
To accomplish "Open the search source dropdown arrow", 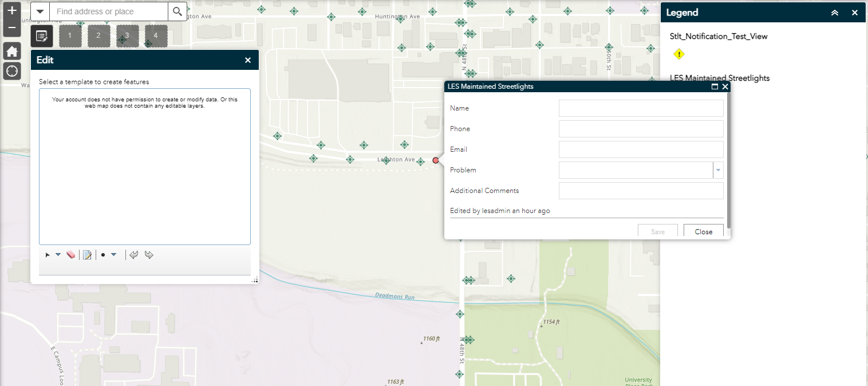I will pos(40,11).
